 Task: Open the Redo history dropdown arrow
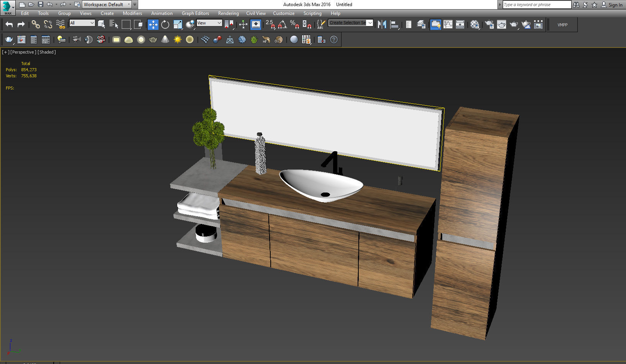point(70,5)
